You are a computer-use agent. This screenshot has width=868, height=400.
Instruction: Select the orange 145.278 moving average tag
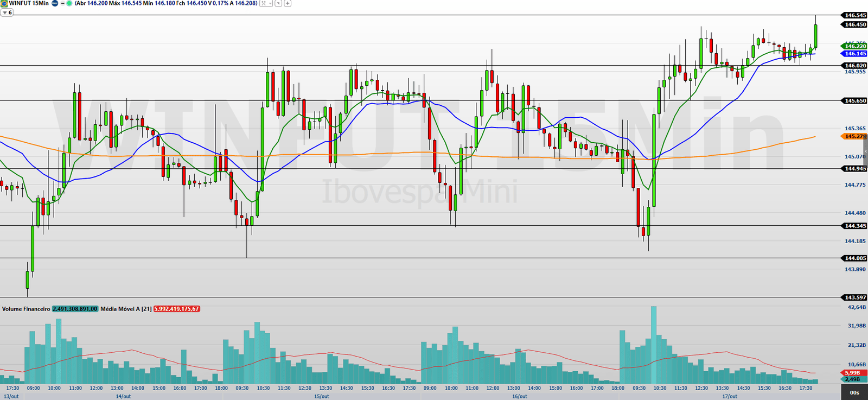pyautogui.click(x=855, y=136)
